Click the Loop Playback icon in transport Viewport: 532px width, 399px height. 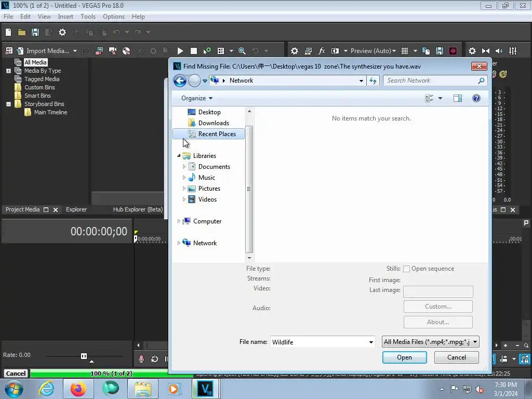click(154, 358)
